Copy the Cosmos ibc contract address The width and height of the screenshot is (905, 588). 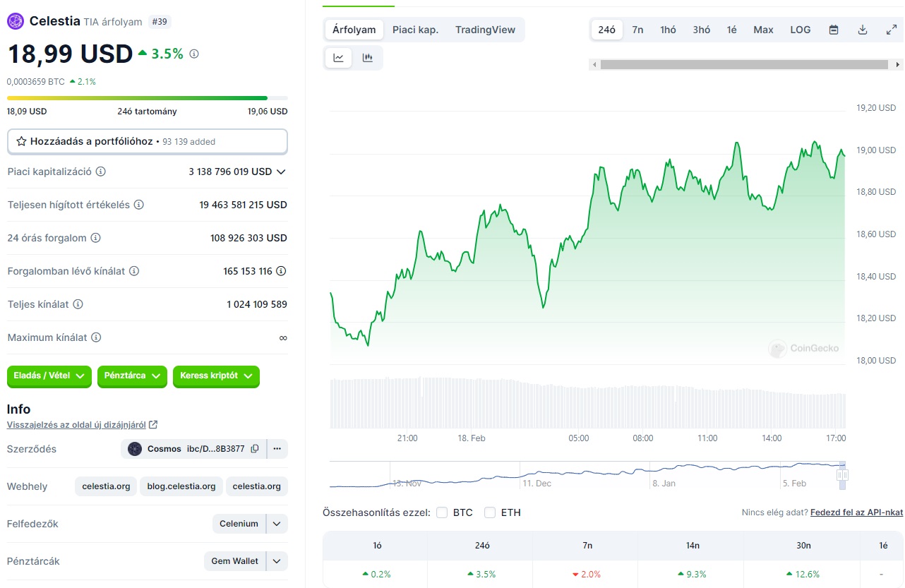point(255,449)
